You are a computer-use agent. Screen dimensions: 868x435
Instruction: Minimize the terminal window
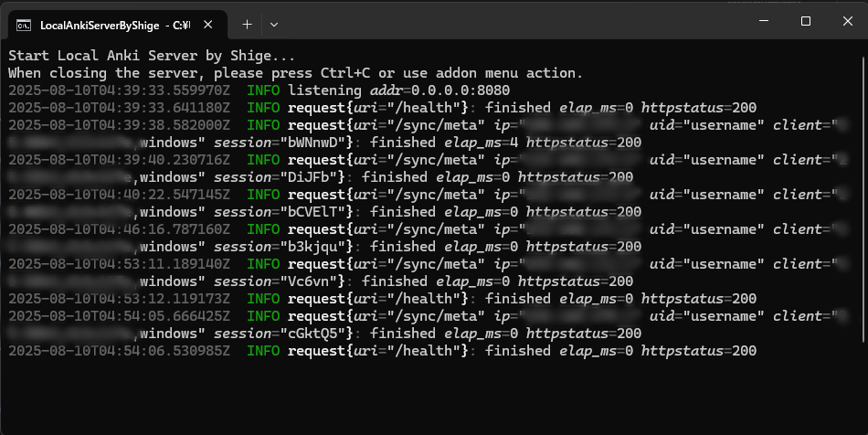763,21
